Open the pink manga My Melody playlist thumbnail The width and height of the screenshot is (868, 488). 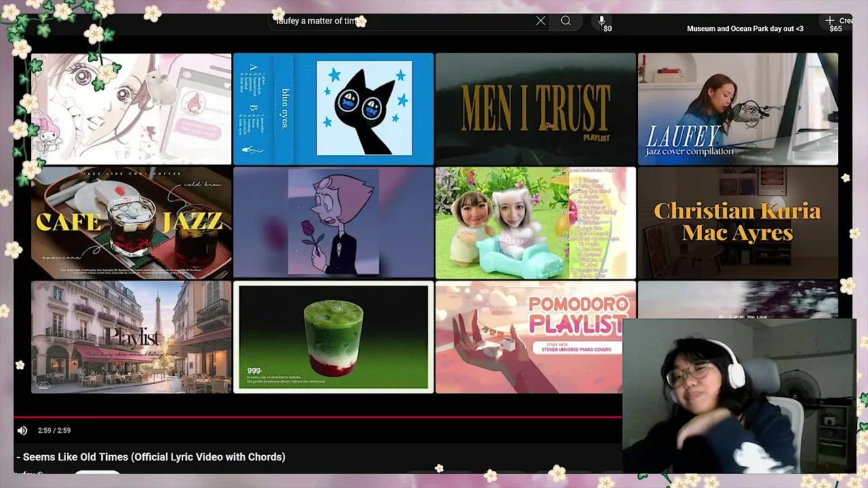[x=131, y=109]
